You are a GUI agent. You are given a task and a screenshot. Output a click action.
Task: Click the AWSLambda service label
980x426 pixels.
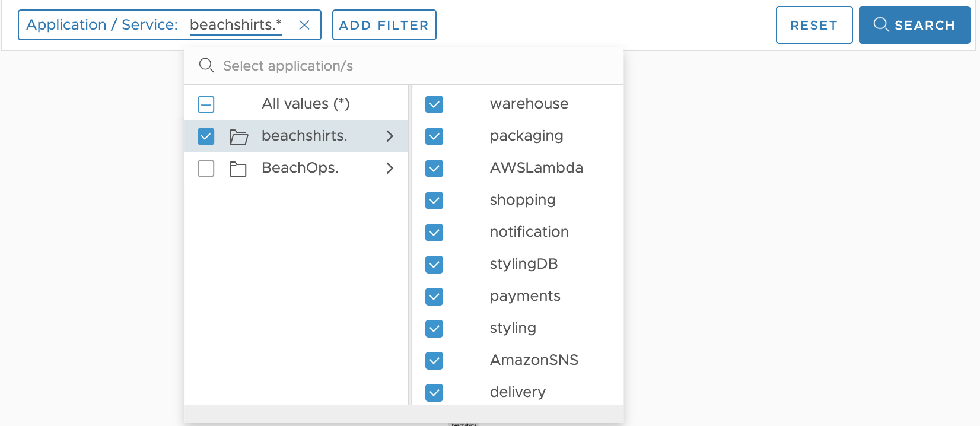(536, 168)
